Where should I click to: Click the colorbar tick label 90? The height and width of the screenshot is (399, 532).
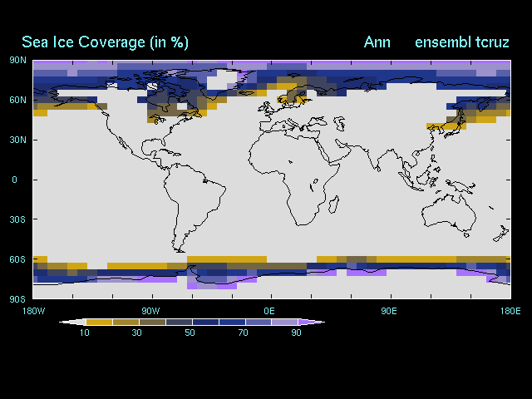pyautogui.click(x=297, y=332)
